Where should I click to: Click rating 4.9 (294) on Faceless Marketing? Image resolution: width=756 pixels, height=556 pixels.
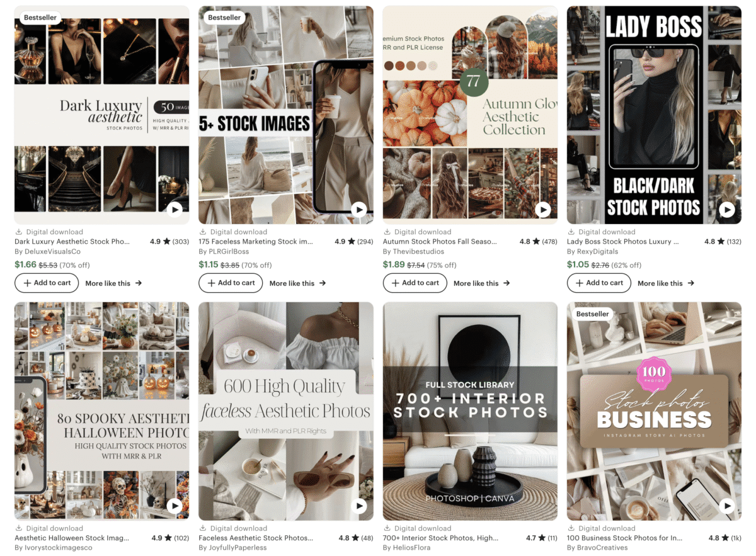353,242
